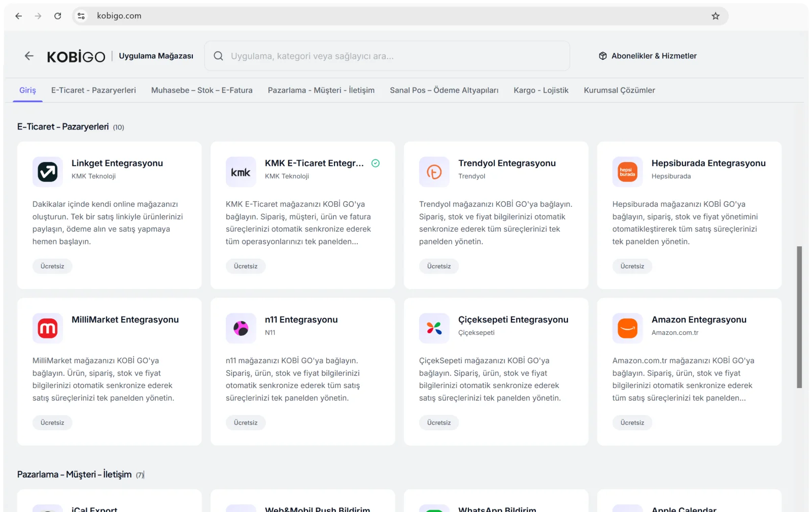Click Ücretsiz badge on KMK E-Ticaret card
The height and width of the screenshot is (512, 812).
246,266
